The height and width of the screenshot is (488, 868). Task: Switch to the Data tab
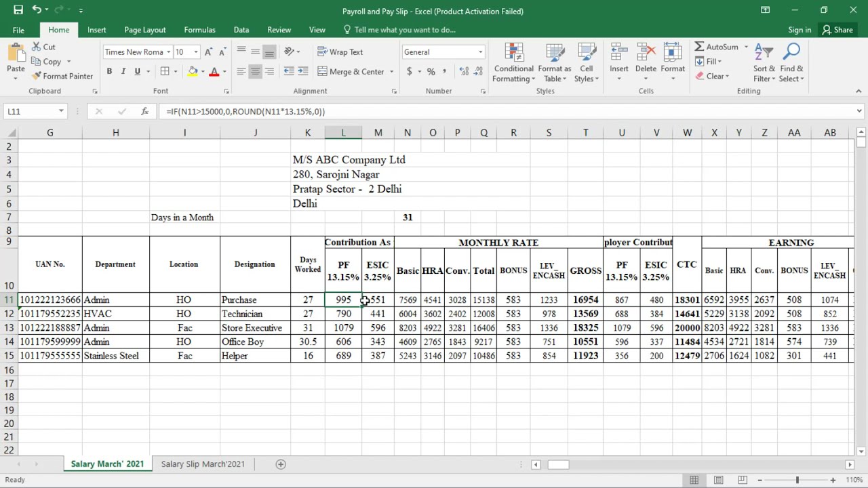[241, 30]
